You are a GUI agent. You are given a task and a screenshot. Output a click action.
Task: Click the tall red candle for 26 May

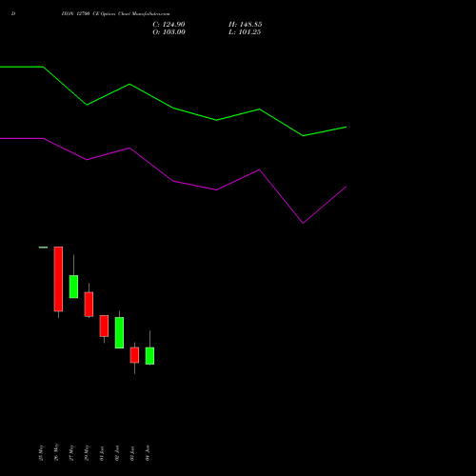click(x=58, y=279)
